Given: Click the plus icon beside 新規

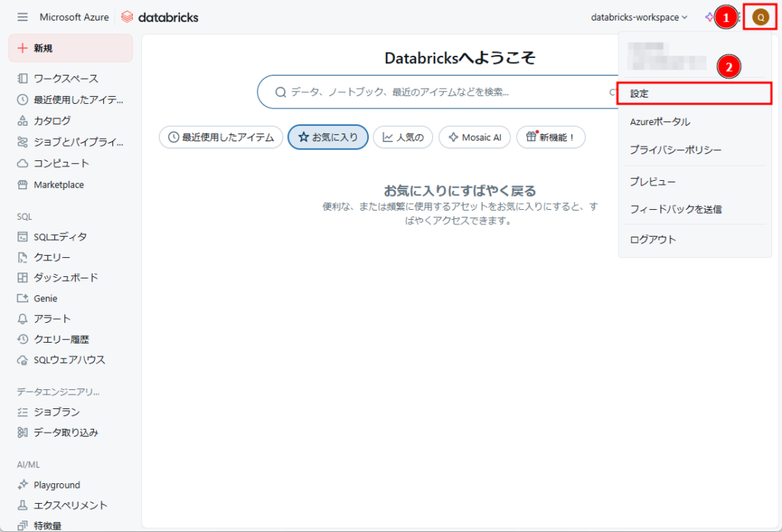Looking at the screenshot, I should click(22, 48).
